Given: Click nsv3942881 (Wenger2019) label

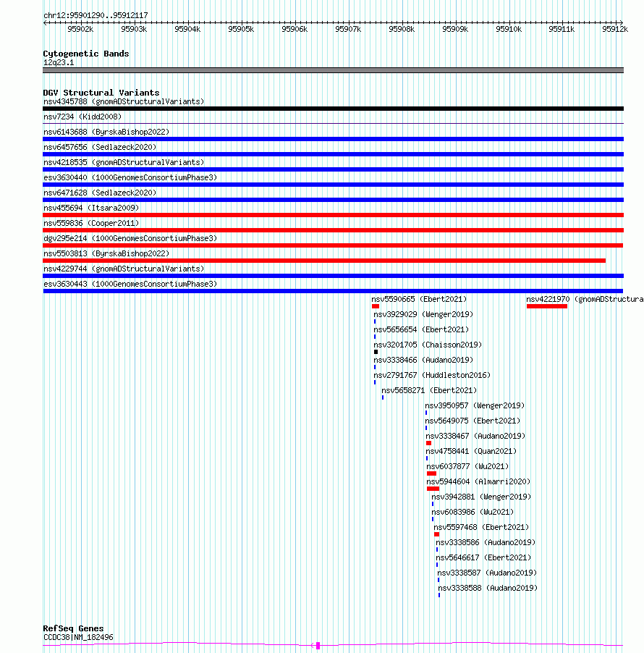Looking at the screenshot, I should pyautogui.click(x=481, y=497).
